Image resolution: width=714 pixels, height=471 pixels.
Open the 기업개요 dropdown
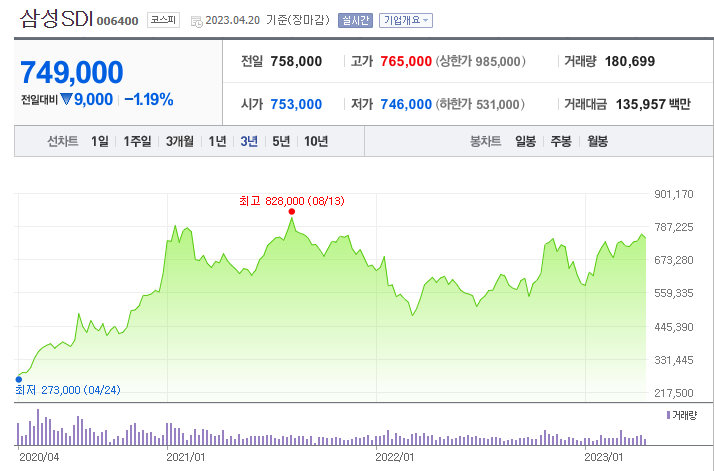tap(406, 20)
